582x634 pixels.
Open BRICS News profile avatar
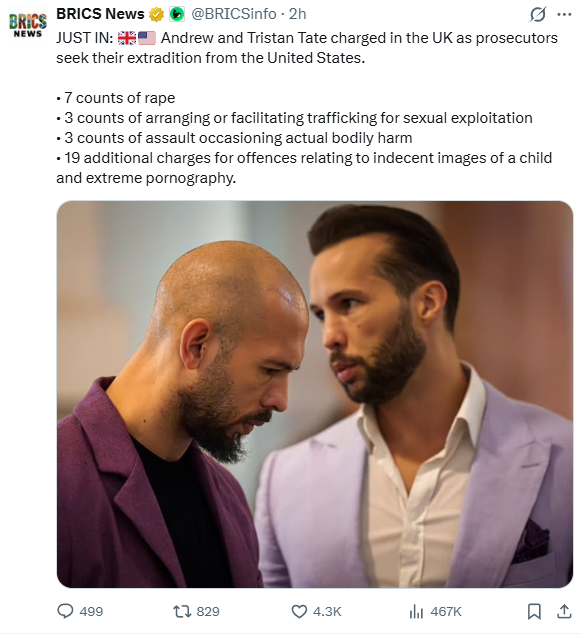pos(28,25)
